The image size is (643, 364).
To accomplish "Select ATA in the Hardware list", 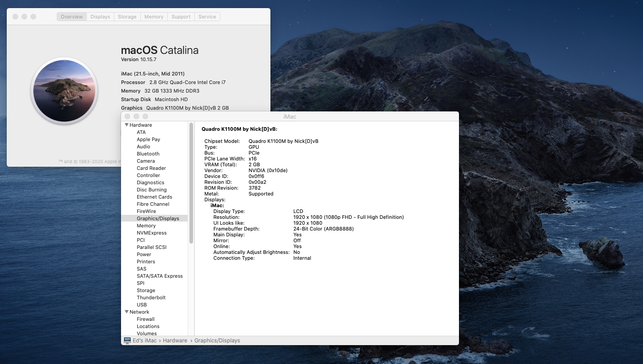I will (x=141, y=132).
